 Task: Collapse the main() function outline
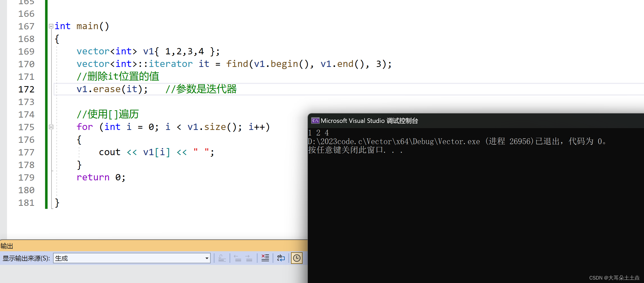(51, 26)
